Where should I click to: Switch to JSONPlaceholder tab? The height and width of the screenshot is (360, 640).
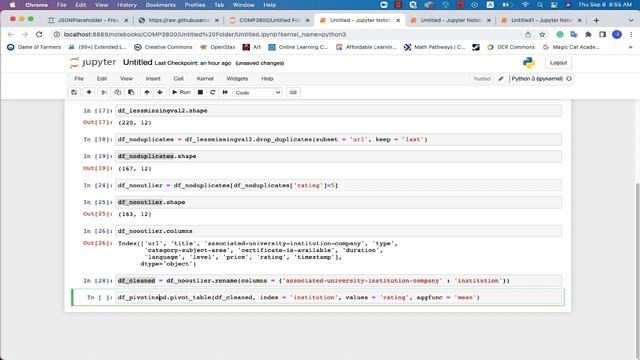click(x=88, y=20)
